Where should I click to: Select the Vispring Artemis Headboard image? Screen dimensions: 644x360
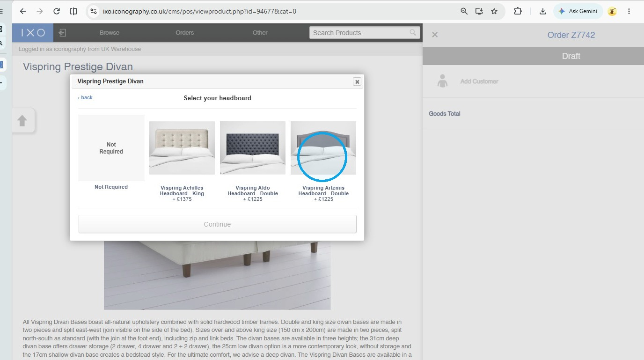323,148
